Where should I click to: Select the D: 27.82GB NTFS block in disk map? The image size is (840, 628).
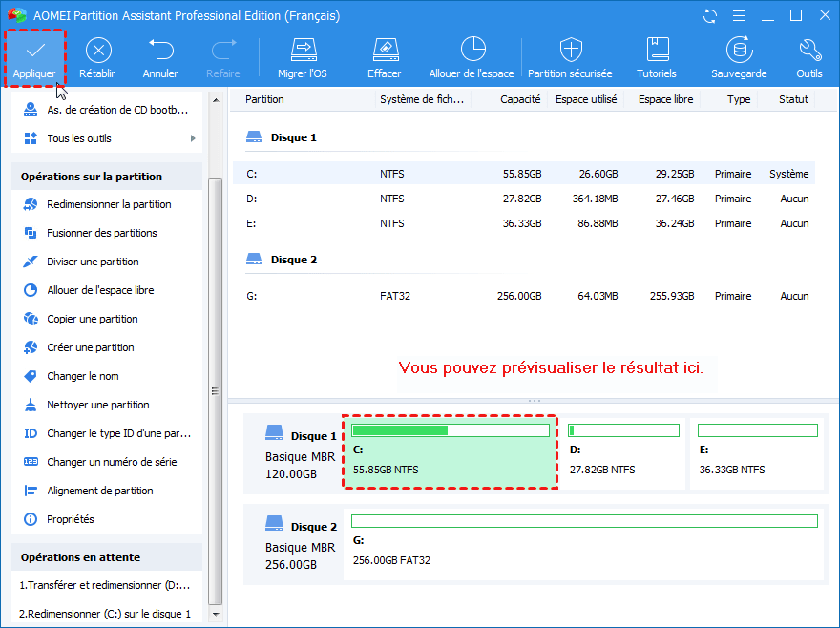[x=623, y=454]
